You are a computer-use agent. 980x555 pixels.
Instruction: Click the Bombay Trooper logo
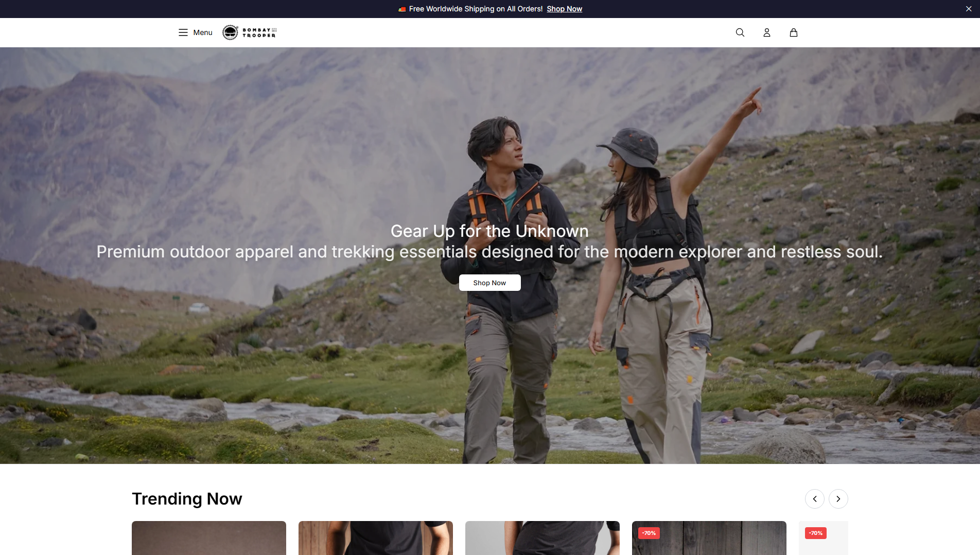(x=250, y=32)
